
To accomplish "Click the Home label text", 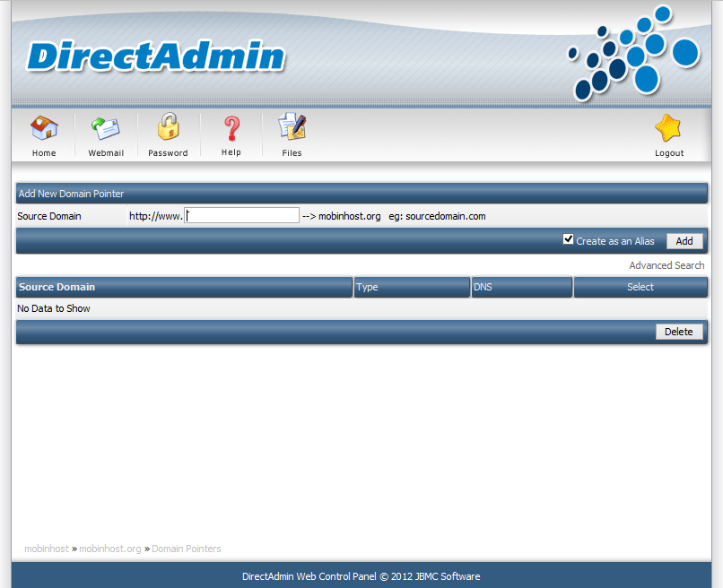I will (44, 153).
